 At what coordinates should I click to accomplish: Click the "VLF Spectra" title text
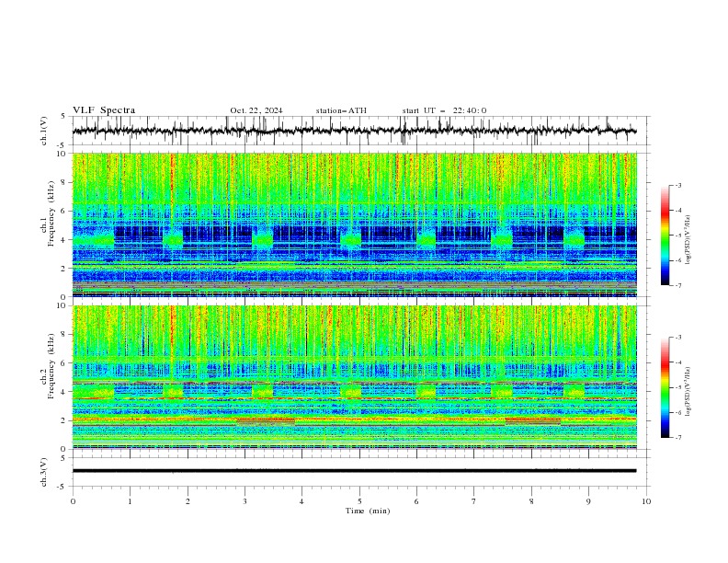104,110
